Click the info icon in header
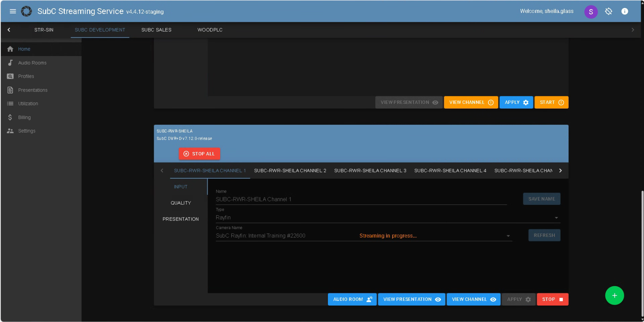Image resolution: width=644 pixels, height=322 pixels. 625,11
